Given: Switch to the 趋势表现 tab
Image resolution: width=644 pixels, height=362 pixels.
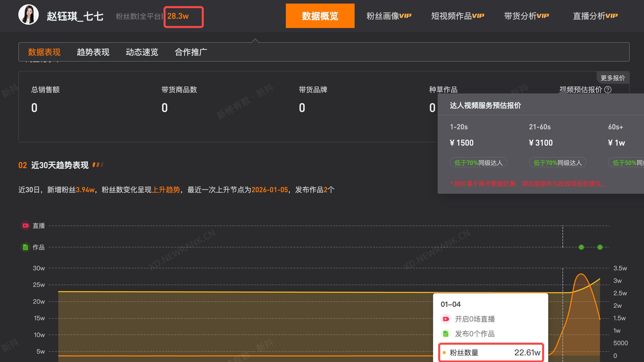Looking at the screenshot, I should pyautogui.click(x=93, y=52).
